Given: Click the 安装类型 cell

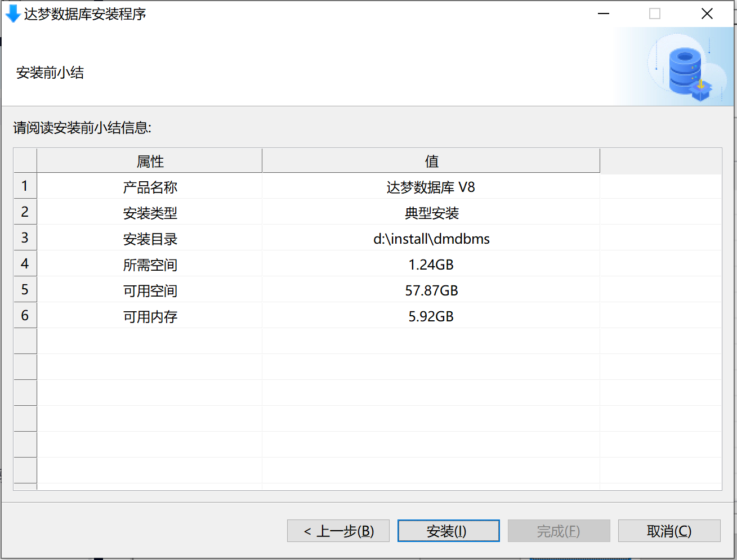Looking at the screenshot, I should pos(150,212).
